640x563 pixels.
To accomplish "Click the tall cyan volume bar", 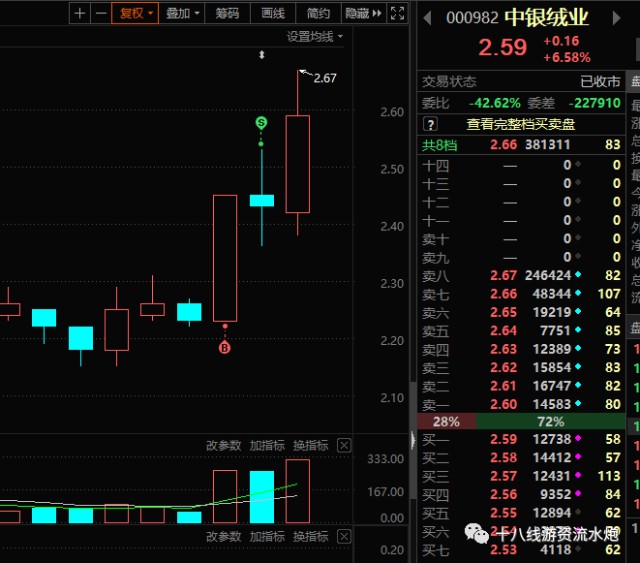I will [262, 497].
